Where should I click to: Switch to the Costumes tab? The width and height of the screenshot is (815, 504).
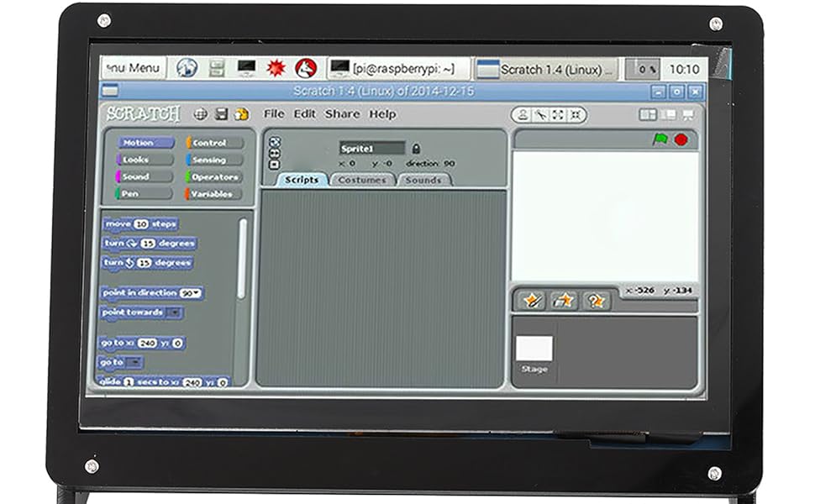coord(362,180)
